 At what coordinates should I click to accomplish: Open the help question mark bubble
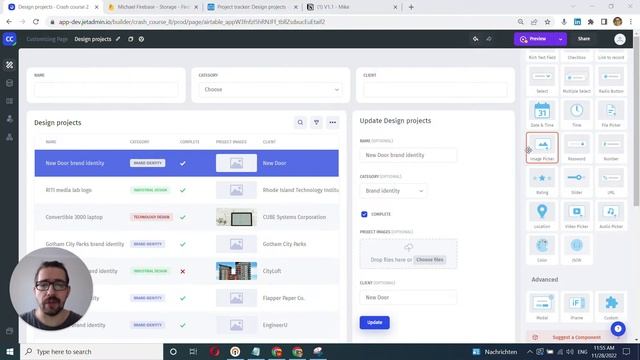(618, 329)
